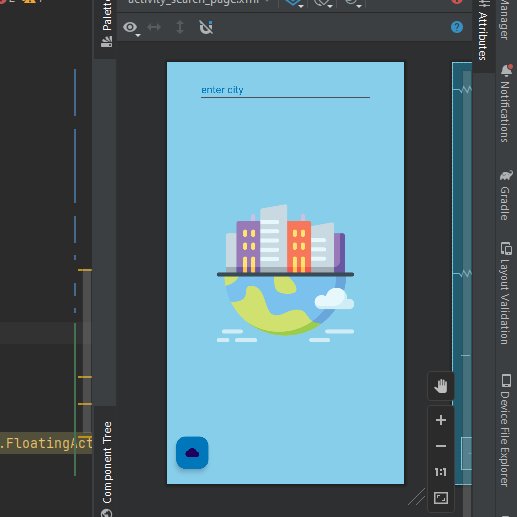Viewport: 517px width, 517px height.
Task: Select the pan hand tool
Action: point(441,386)
